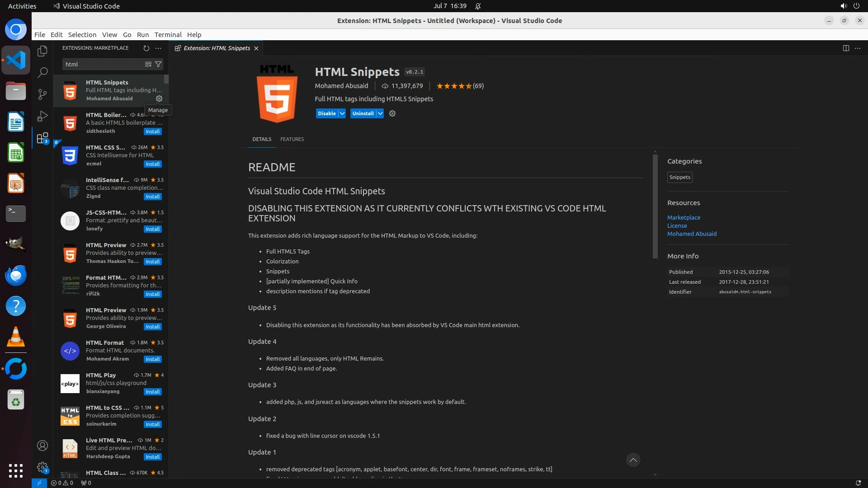Open the extensions view more actions menu

(158, 48)
